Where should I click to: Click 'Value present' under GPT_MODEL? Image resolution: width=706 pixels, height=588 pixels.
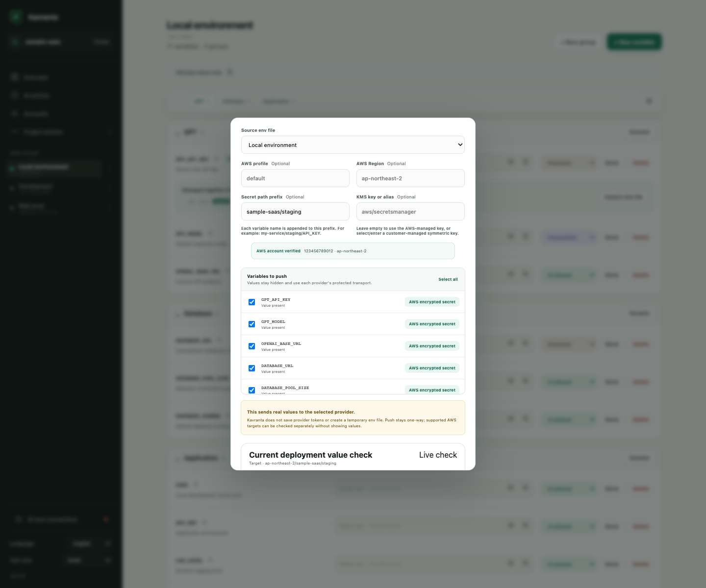click(x=273, y=328)
